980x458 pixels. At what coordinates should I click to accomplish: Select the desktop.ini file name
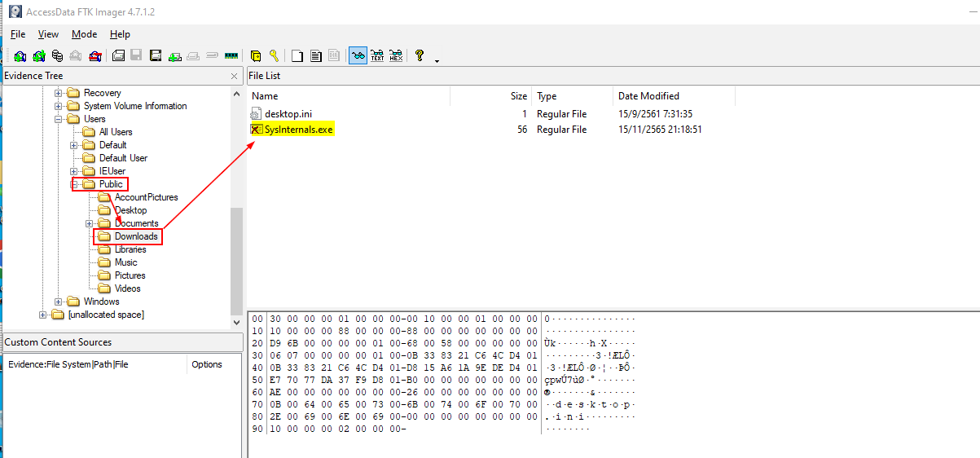(288, 114)
